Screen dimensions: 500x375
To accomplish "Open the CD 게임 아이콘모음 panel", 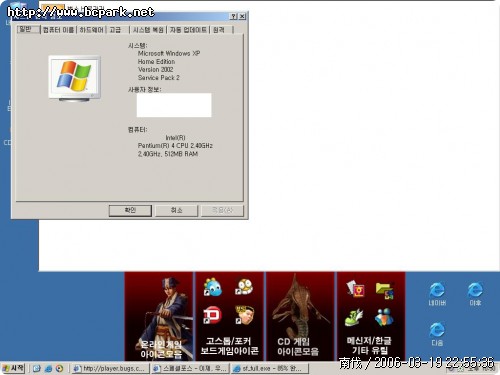I will point(300,316).
